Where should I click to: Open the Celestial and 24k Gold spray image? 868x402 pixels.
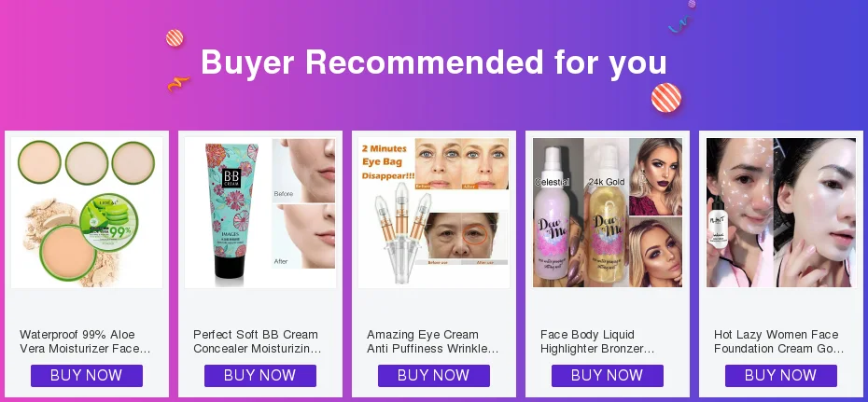tap(608, 213)
